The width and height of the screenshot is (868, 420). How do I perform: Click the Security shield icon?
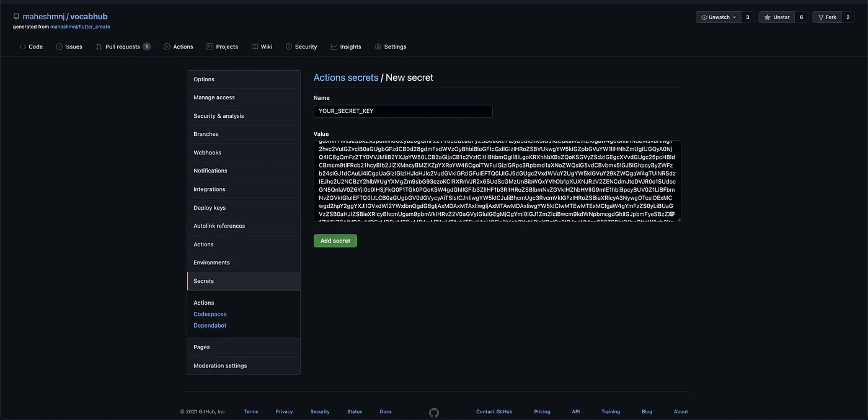tap(288, 47)
